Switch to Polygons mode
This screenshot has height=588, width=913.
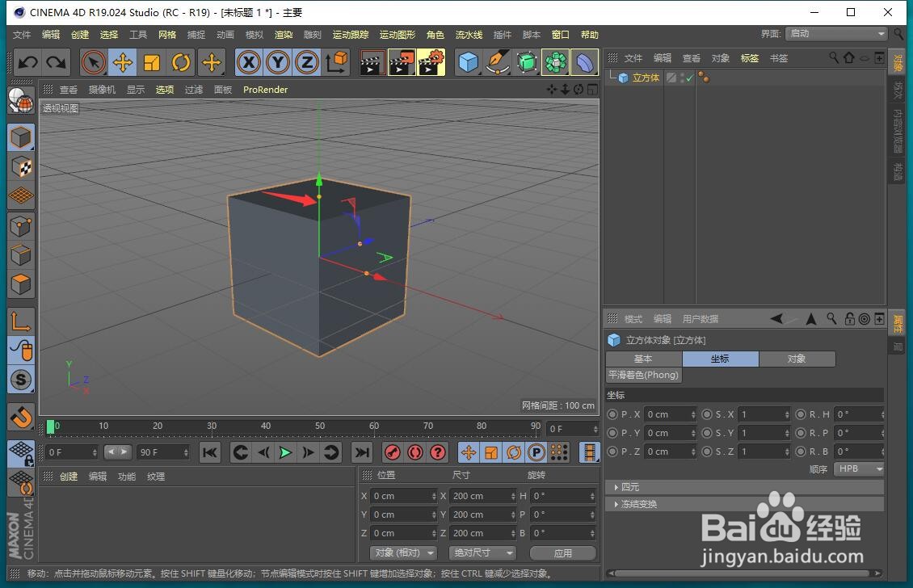point(21,284)
